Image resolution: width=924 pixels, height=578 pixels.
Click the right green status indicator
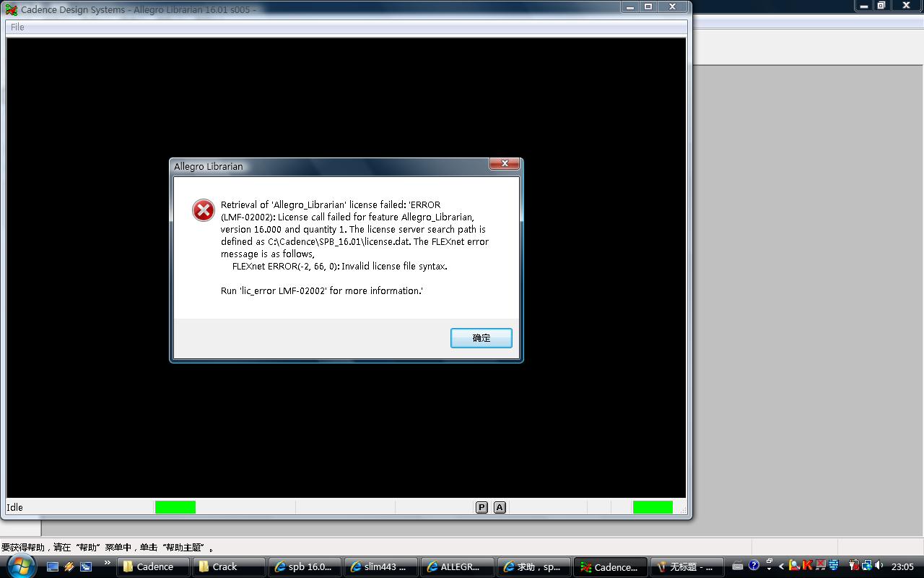653,507
